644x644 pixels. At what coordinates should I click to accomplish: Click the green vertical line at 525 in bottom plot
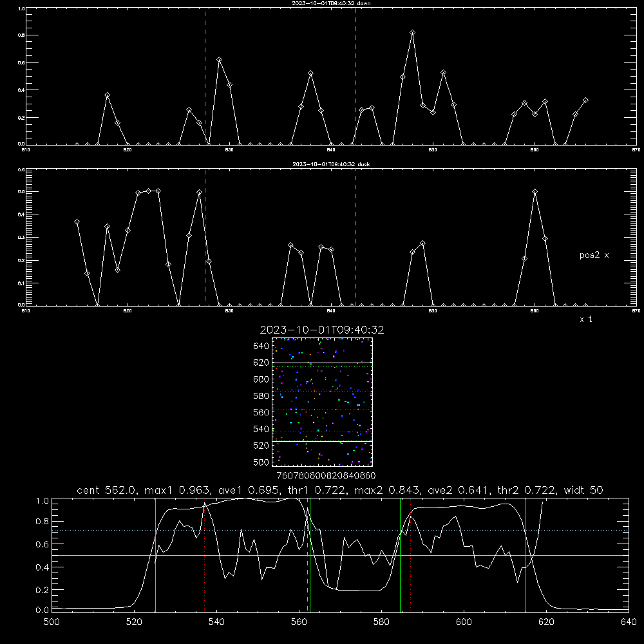155,555
